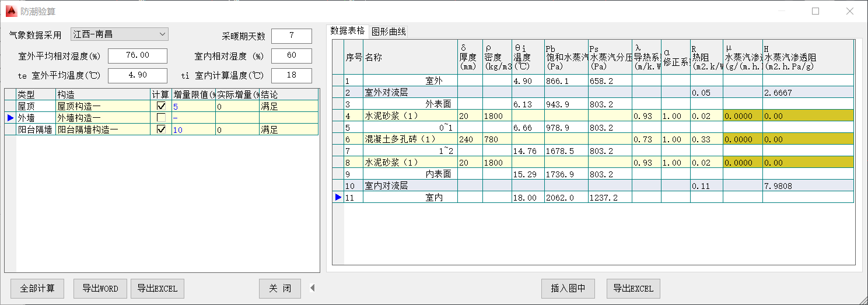Click the 全部计算 button

click(x=37, y=288)
